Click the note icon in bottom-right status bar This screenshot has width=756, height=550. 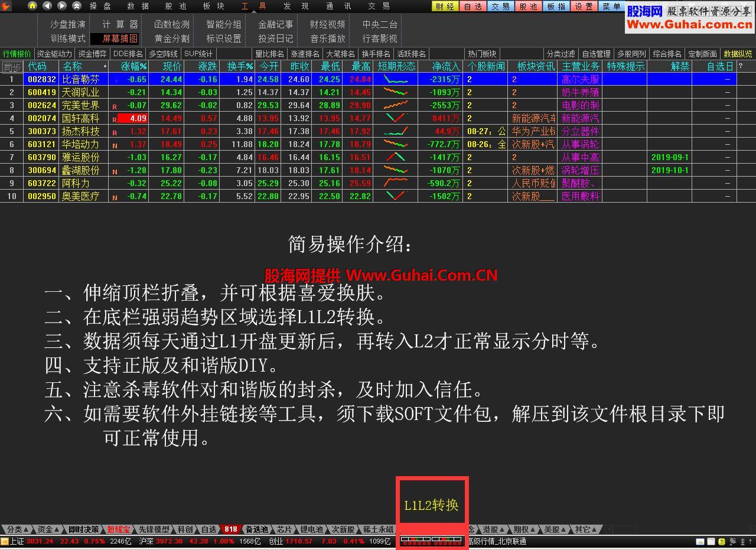700,541
